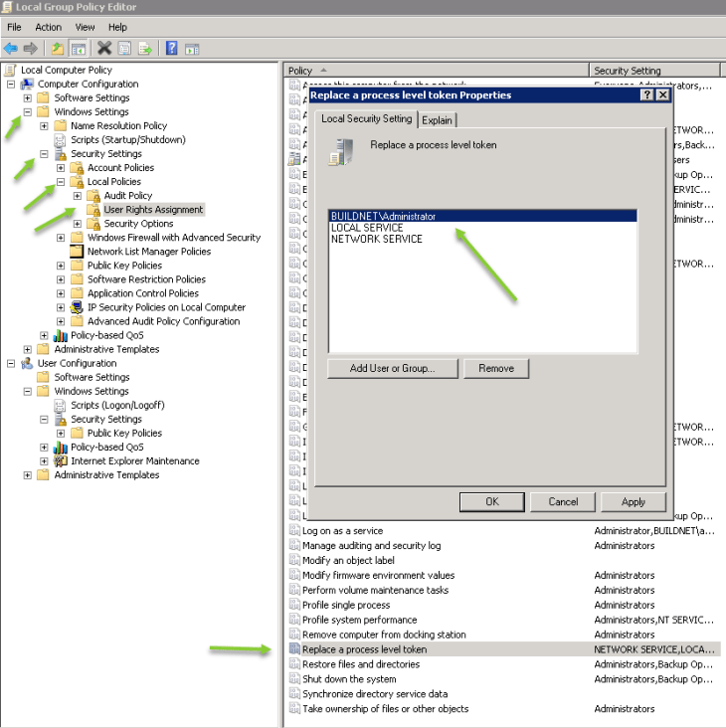
Task: Expand the Security Options tree node
Action: [x=78, y=224]
